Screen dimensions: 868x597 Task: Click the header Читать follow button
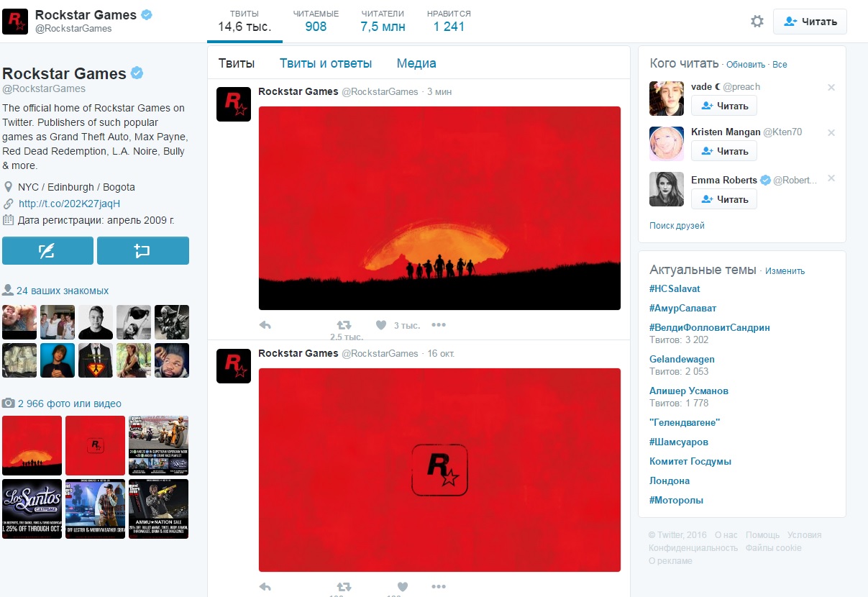point(810,22)
